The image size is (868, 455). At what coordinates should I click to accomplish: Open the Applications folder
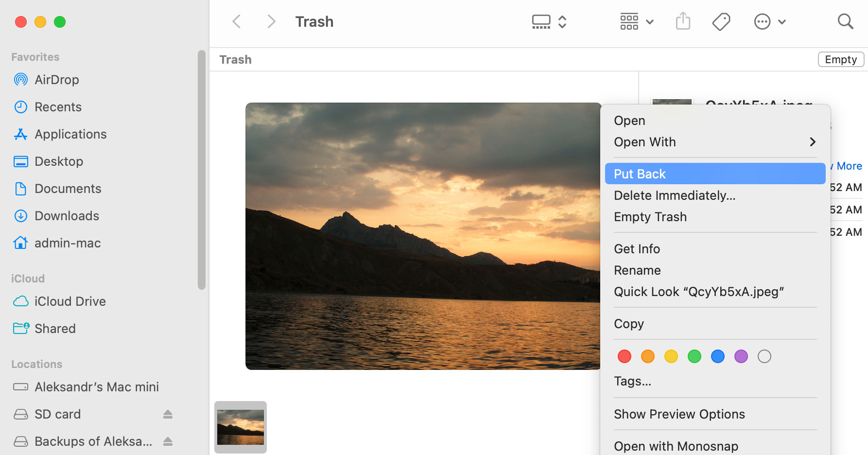tap(70, 134)
